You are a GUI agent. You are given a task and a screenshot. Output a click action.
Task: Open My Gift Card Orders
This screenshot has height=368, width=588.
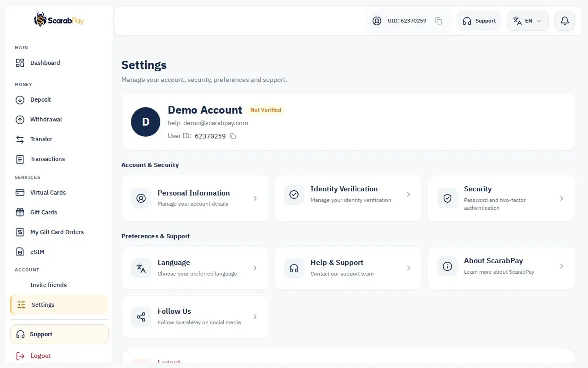(x=59, y=232)
